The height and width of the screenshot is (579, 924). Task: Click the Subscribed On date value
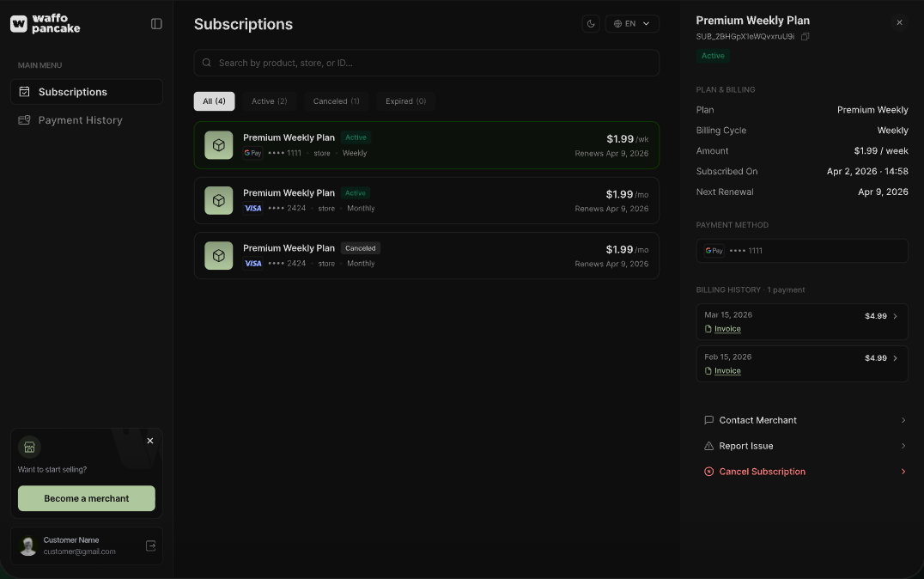tap(867, 172)
